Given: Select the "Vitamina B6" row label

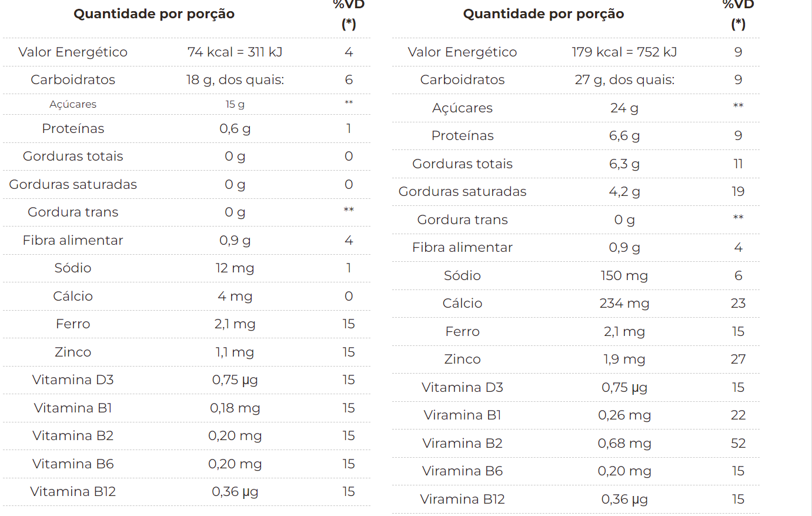Looking at the screenshot, I should point(73,464).
